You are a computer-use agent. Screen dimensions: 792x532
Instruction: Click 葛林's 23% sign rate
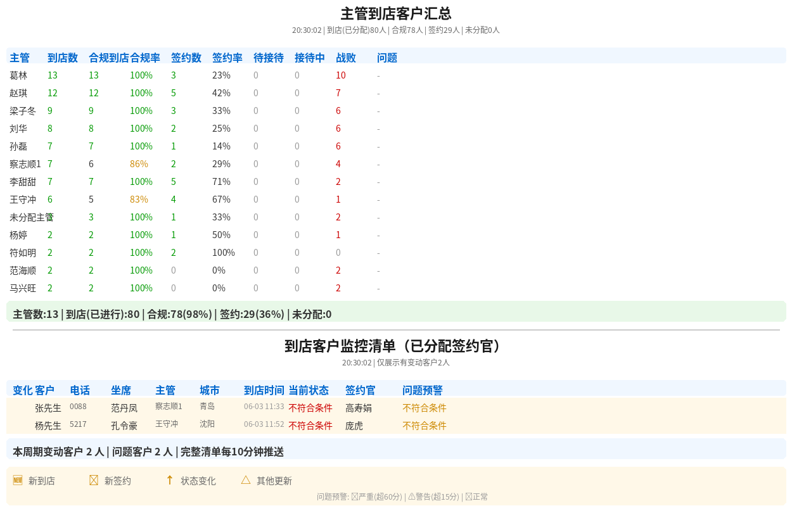tap(221, 75)
